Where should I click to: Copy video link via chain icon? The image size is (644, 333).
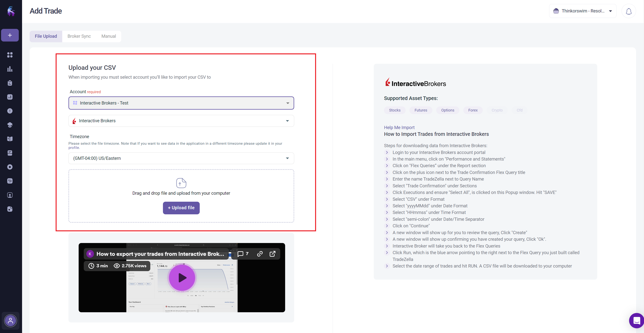(260, 254)
